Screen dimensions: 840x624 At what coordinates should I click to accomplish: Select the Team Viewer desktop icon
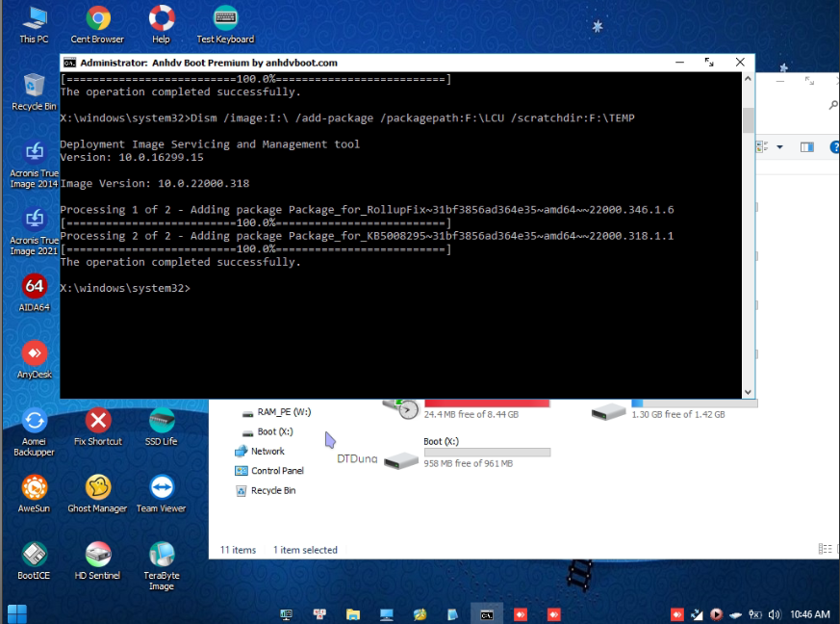tap(162, 494)
